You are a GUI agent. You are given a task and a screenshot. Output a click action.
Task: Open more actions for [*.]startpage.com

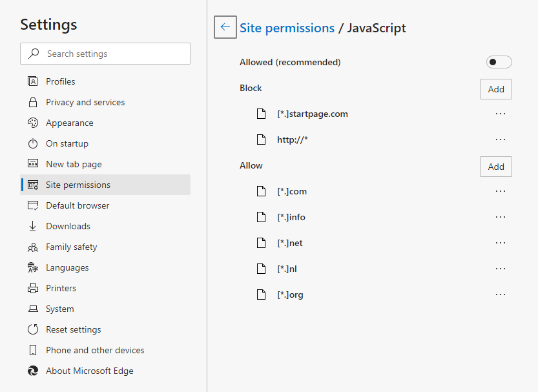[500, 114]
